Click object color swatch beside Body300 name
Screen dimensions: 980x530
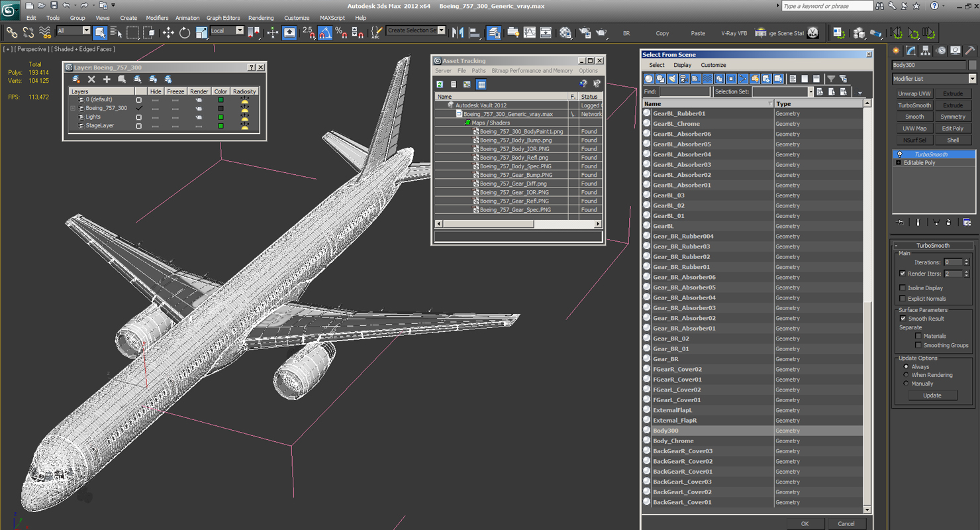click(x=972, y=65)
